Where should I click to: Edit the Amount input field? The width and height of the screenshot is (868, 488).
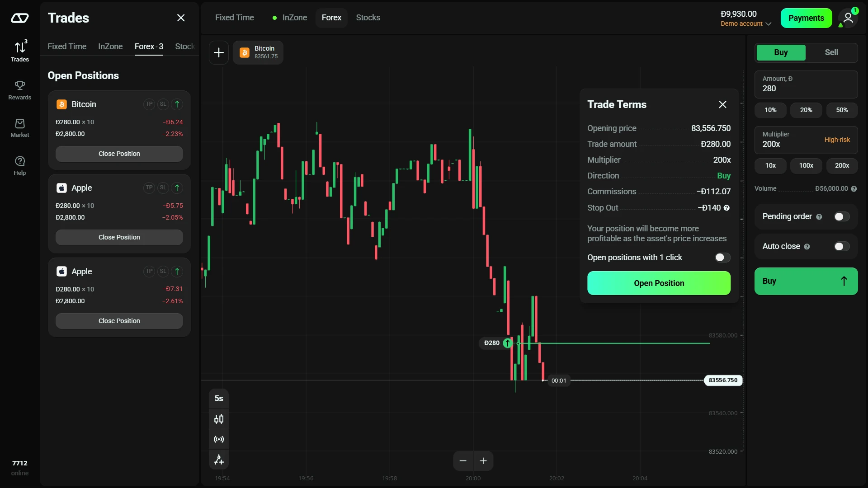806,84
